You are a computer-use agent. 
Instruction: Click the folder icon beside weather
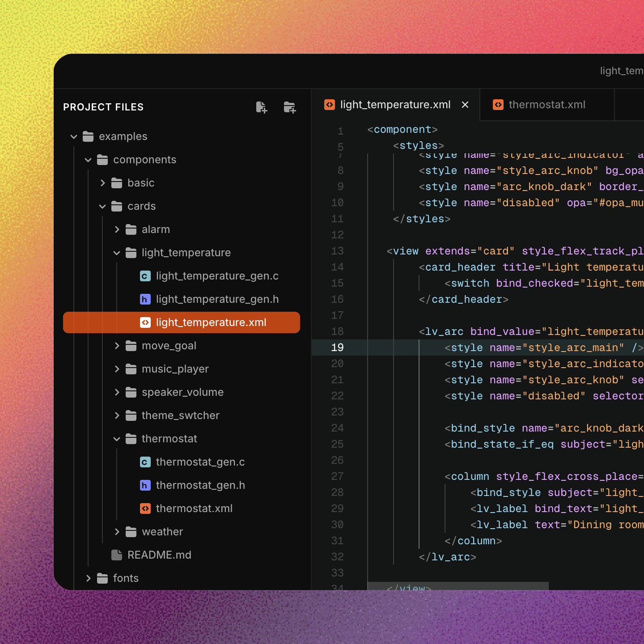pos(131,532)
